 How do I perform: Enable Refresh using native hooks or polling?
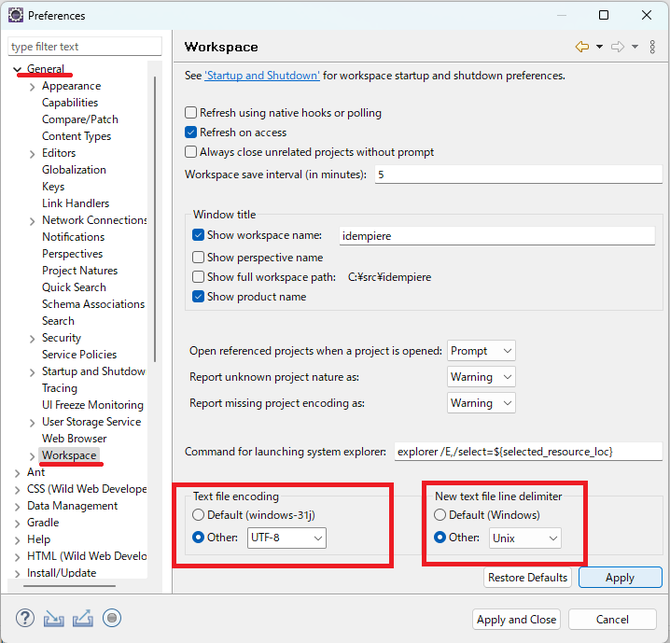[191, 112]
